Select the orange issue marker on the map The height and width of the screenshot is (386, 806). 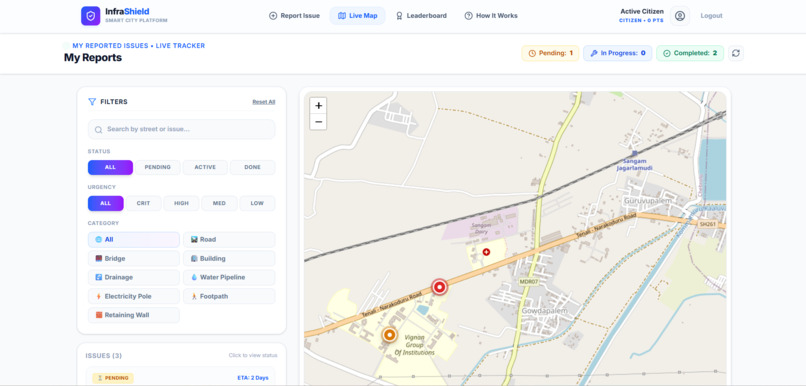point(390,335)
